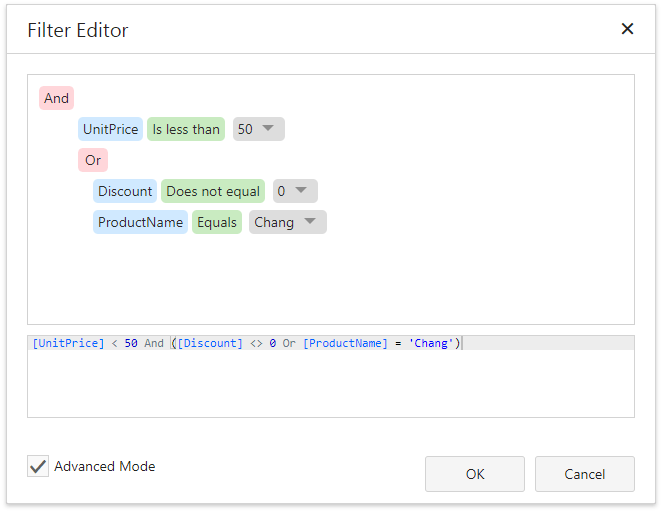Open the 'Does not equal' operator
The width and height of the screenshot is (662, 512).
pyautogui.click(x=213, y=191)
